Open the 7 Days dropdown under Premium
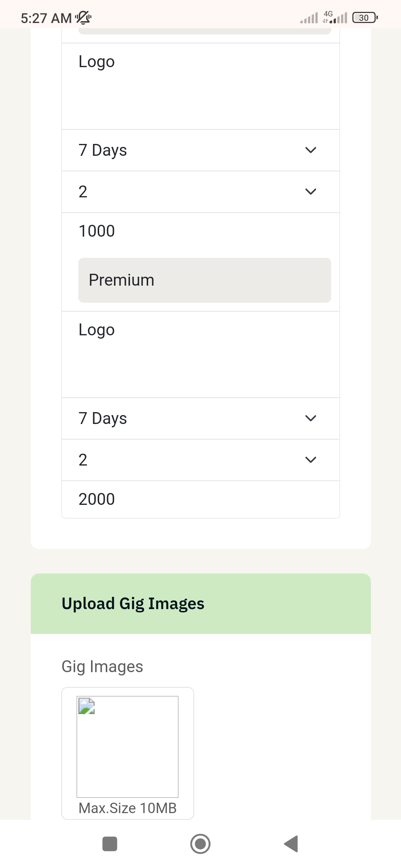This screenshot has width=401, height=868. pyautogui.click(x=200, y=418)
